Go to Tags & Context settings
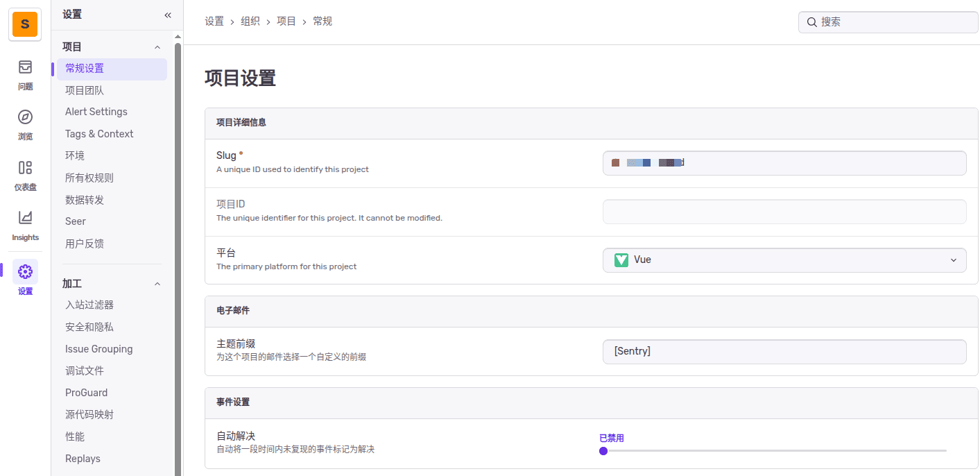The width and height of the screenshot is (980, 476). coord(99,134)
